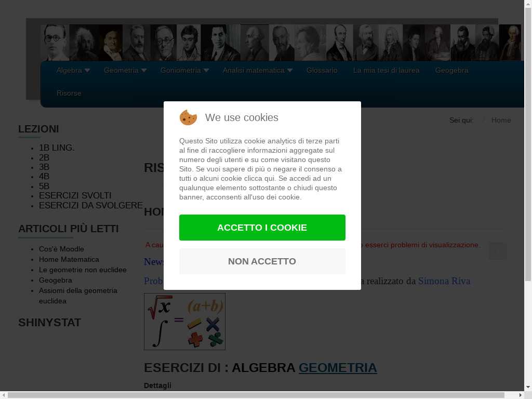Image resolution: width=532 pixels, height=399 pixels.
Task: Expand the Geometria menu arrow
Action: click(x=144, y=70)
